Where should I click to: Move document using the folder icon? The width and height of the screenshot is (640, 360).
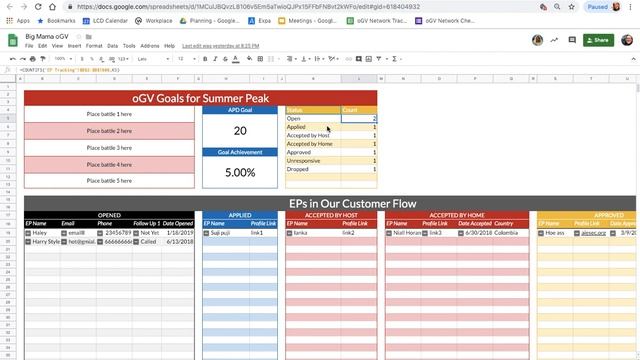(89, 37)
